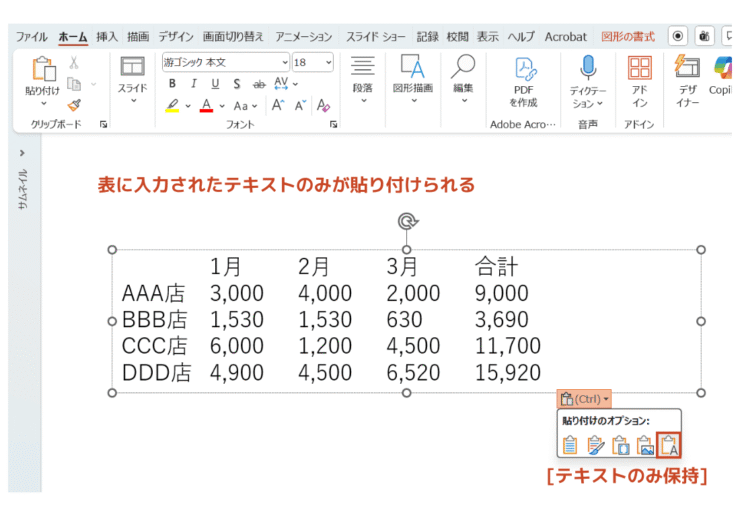Choose paste option Embed
The width and height of the screenshot is (740, 505).
[620, 445]
